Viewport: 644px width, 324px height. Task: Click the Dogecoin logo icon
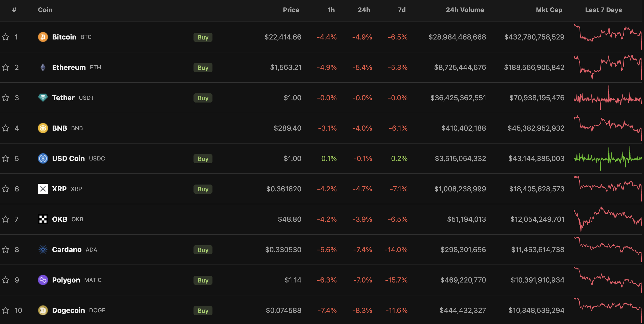click(43, 310)
